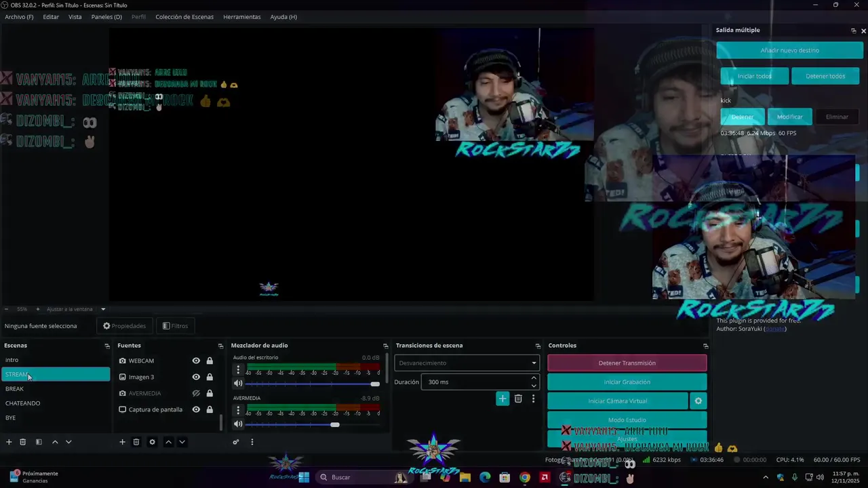Unlock the WEBCAM source
The height and width of the screenshot is (488, 868).
tap(210, 361)
